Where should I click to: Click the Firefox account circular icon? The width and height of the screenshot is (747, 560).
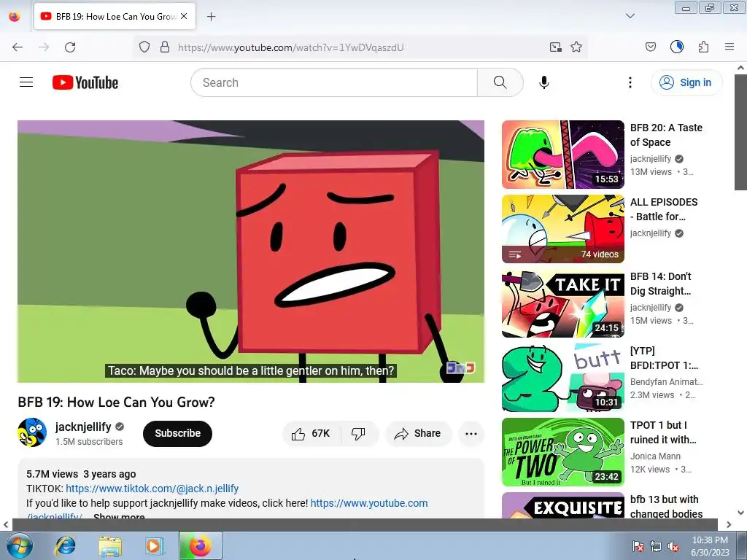pos(676,47)
